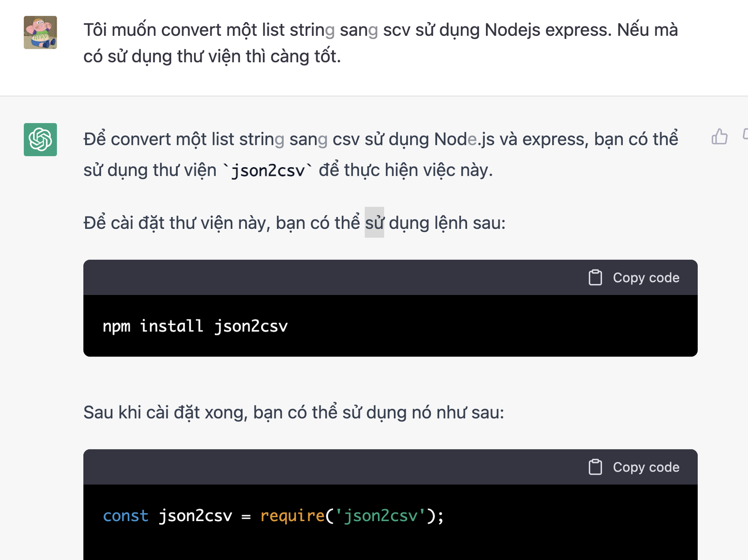Image resolution: width=748 pixels, height=560 pixels.
Task: Select the highlighted word sử
Action: coord(374,222)
